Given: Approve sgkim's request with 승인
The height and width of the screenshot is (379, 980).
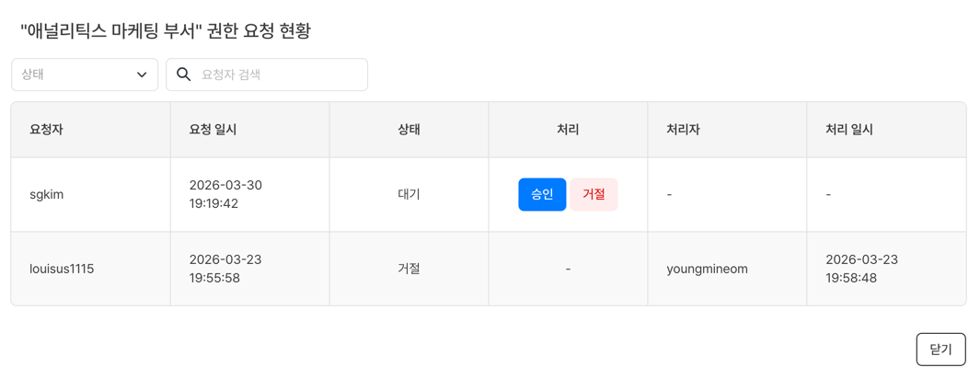Looking at the screenshot, I should [x=542, y=194].
